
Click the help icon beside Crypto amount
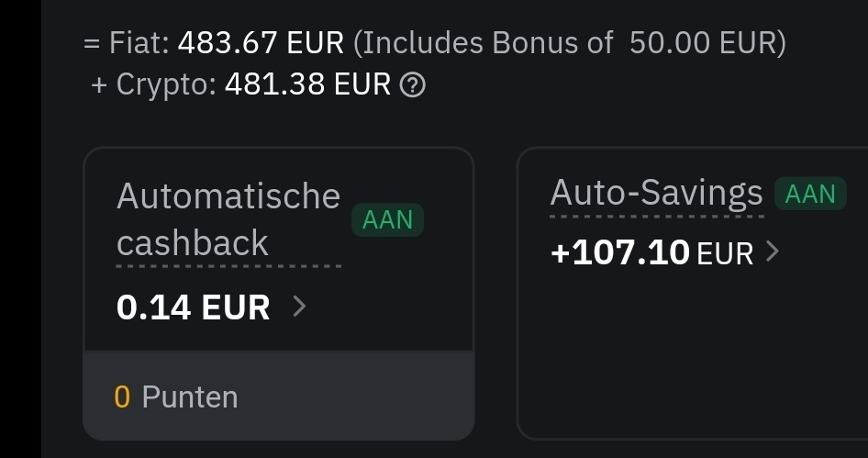point(415,85)
